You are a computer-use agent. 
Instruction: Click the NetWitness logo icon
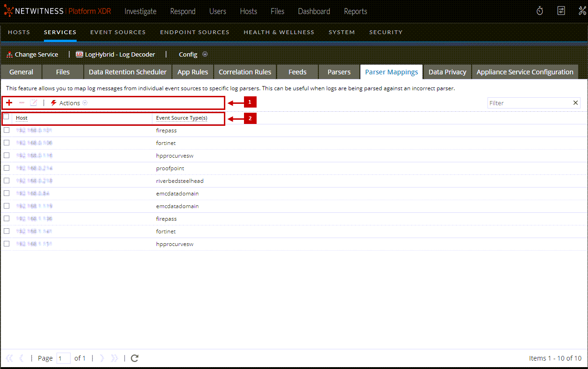click(9, 11)
